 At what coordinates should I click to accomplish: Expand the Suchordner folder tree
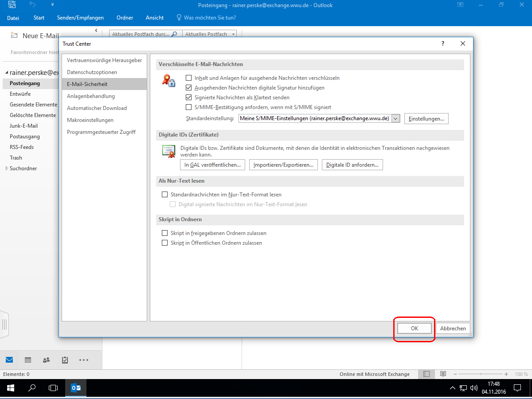click(x=6, y=168)
